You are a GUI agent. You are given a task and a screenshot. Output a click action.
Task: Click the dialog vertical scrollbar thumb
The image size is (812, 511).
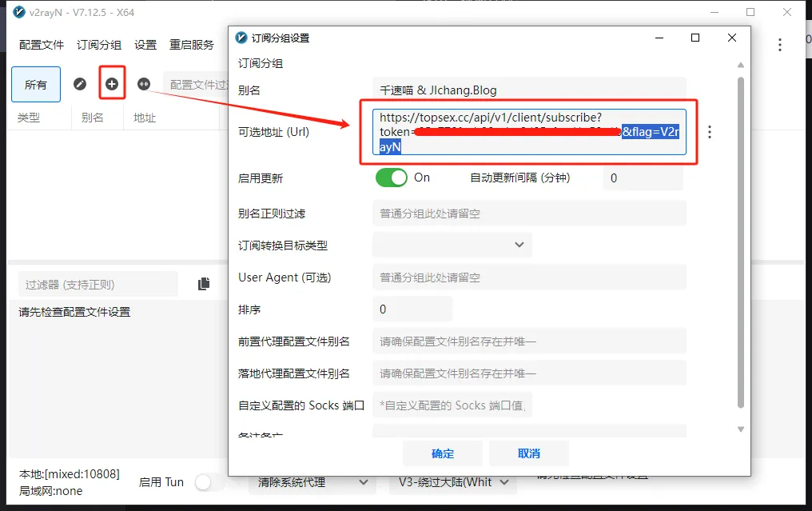(x=741, y=242)
